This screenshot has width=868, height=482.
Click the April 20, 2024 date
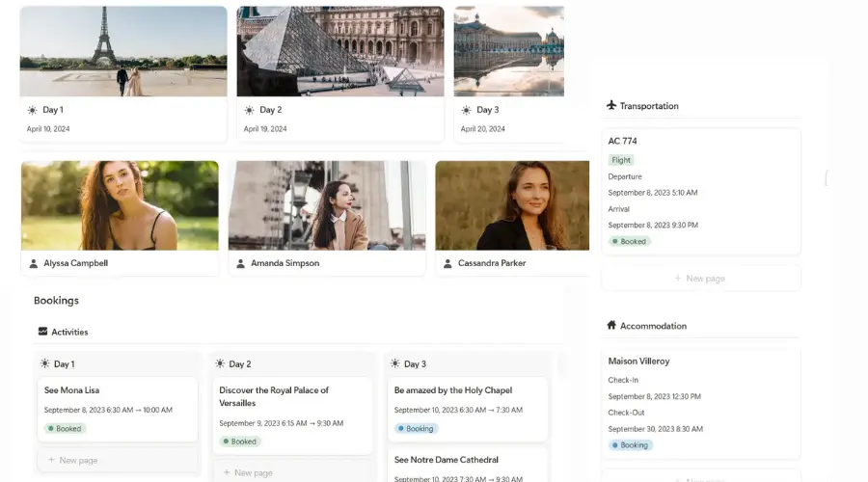483,129
